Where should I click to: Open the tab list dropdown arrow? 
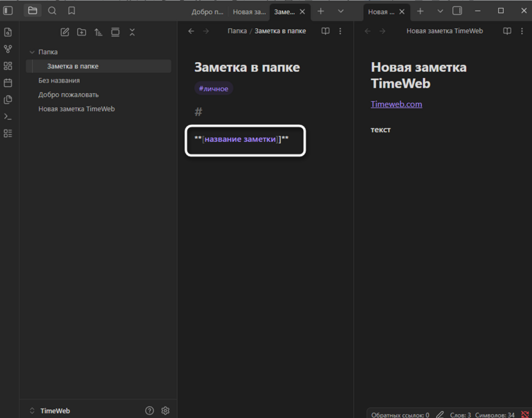tap(341, 12)
